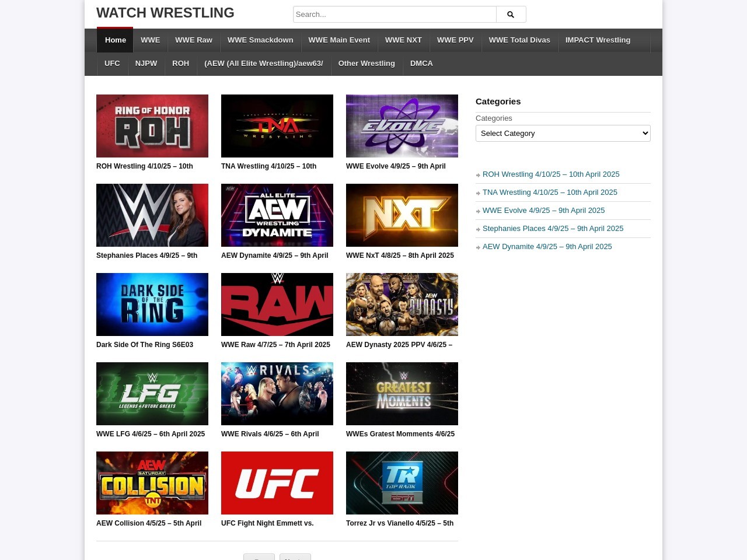This screenshot has width=747, height=560.
Task: Click AEW Dynamite 4/9/25 title under thumbnail
Action: (x=275, y=256)
